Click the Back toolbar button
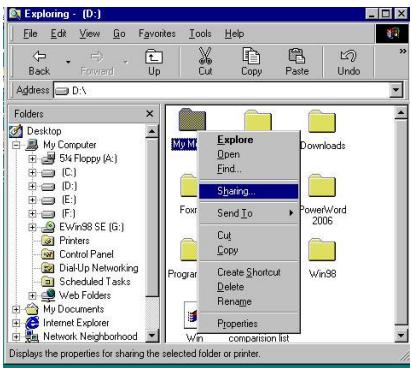This screenshot has height=368, width=412. coord(39,62)
